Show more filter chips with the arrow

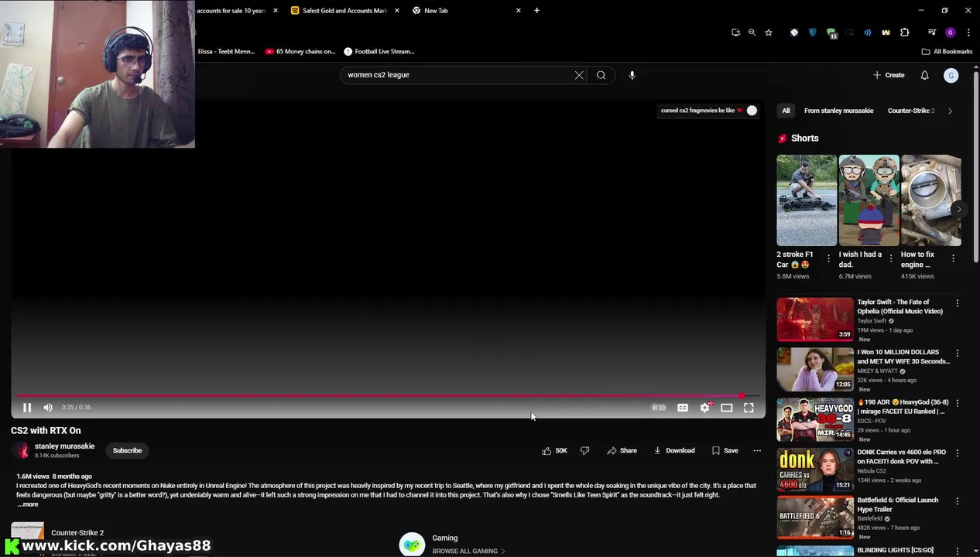coord(950,111)
